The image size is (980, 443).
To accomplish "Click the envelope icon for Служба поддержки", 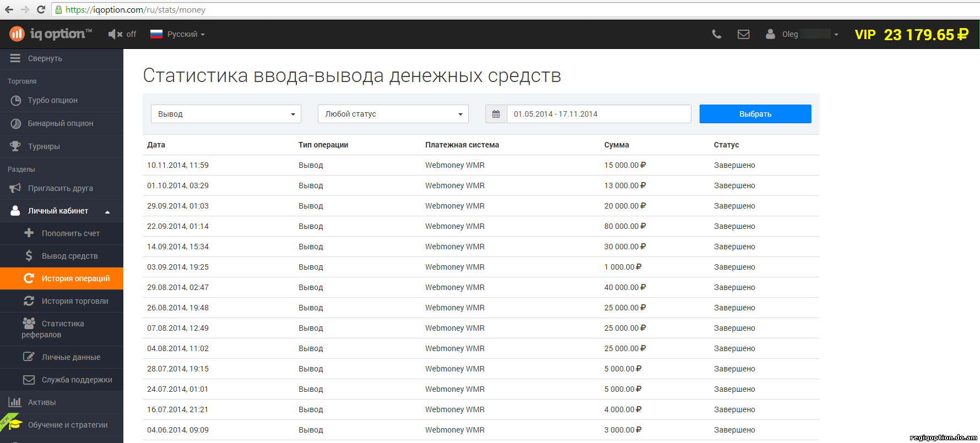I will click(x=29, y=380).
